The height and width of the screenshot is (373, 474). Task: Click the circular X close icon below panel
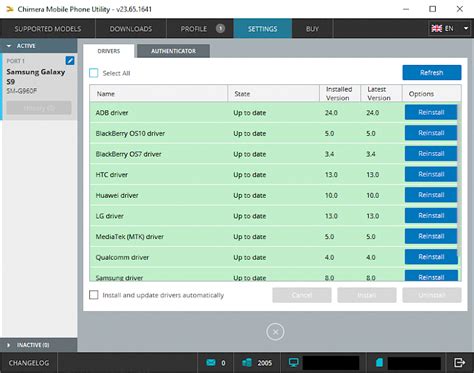click(x=275, y=332)
